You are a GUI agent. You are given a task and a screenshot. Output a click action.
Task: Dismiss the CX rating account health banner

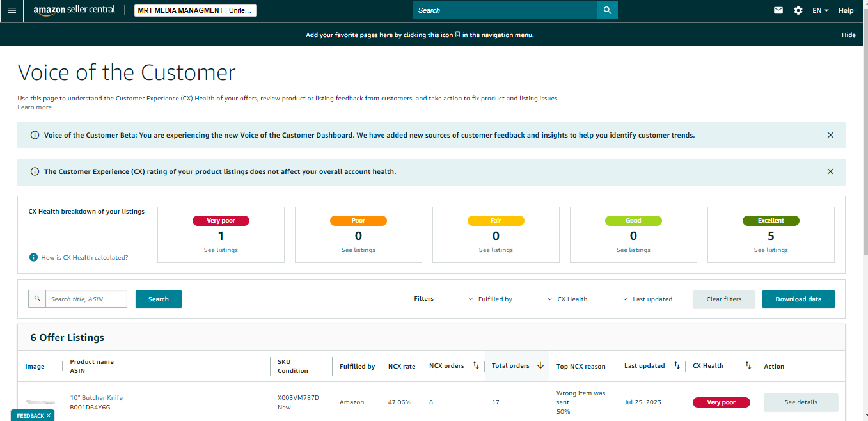click(x=830, y=171)
